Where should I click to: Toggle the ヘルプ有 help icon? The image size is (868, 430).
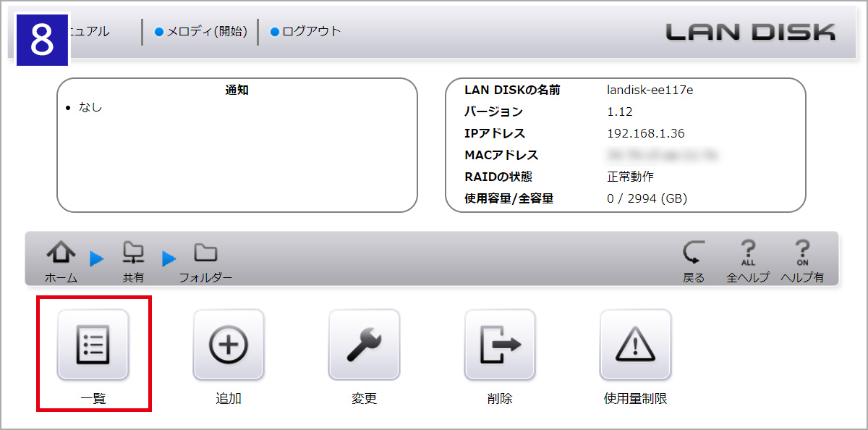802,253
